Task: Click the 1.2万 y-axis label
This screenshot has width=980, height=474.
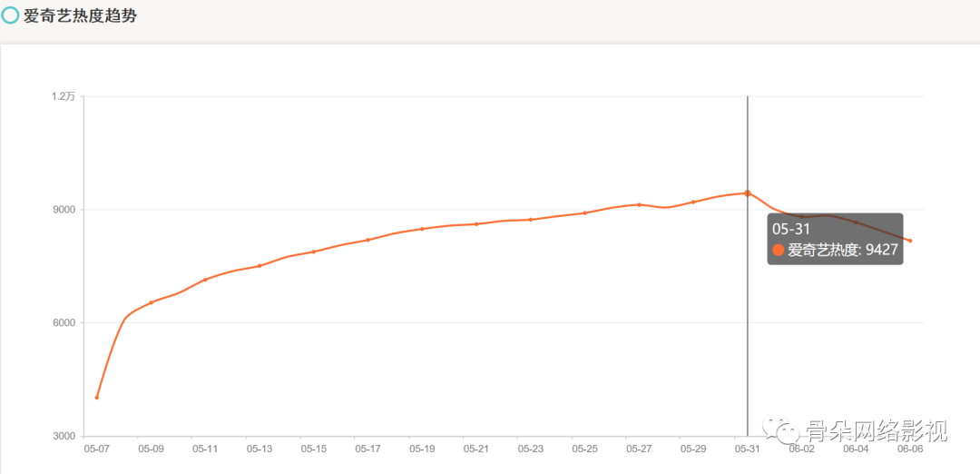Action: tap(64, 96)
